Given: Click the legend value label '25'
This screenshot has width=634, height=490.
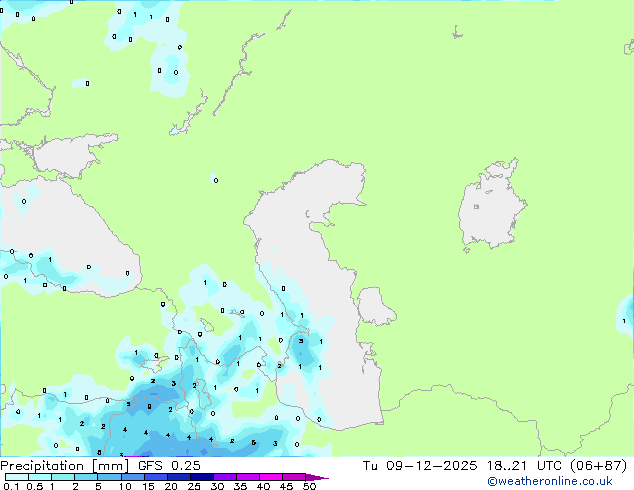Looking at the screenshot, I should (194, 486).
